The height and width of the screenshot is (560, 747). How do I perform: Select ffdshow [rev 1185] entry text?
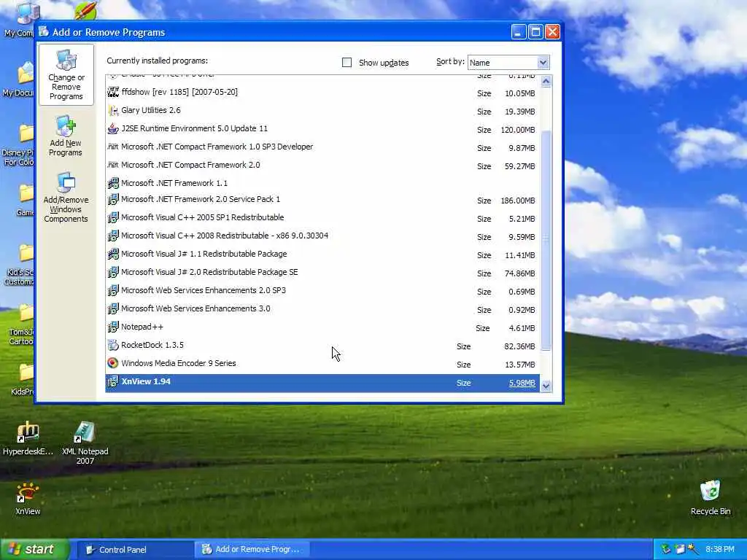tap(179, 92)
